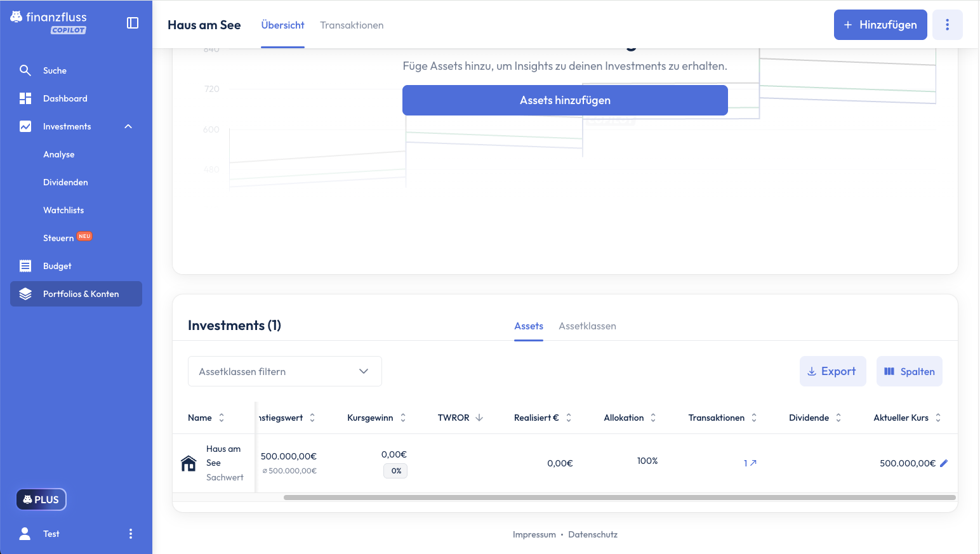Open the Spalten column settings
Image resolution: width=980 pixels, height=554 pixels.
tap(909, 371)
